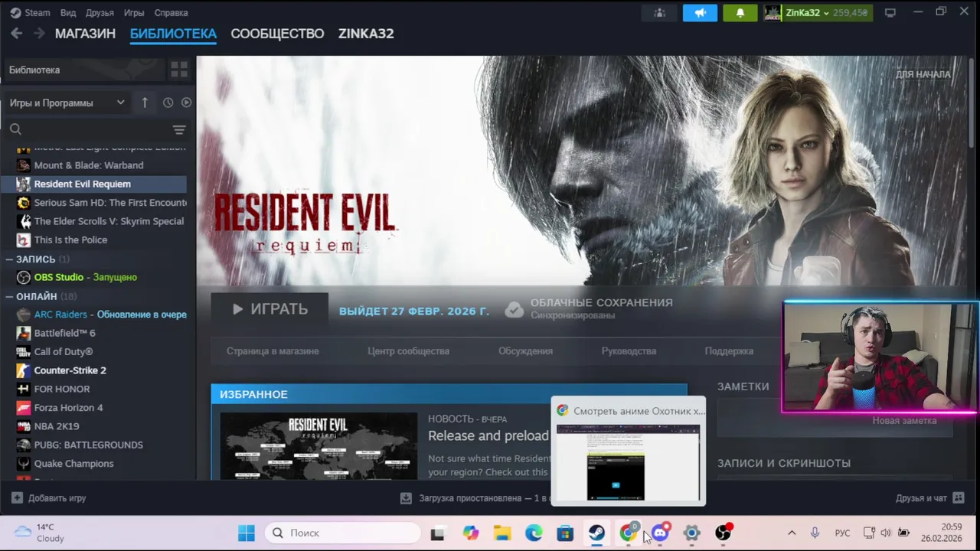Go to the СООБЩЕСТВО tab
The height and width of the screenshot is (551, 980).
click(277, 34)
